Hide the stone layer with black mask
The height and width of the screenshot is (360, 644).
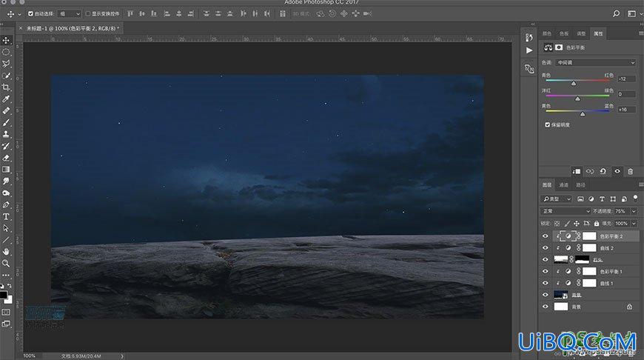pos(546,260)
